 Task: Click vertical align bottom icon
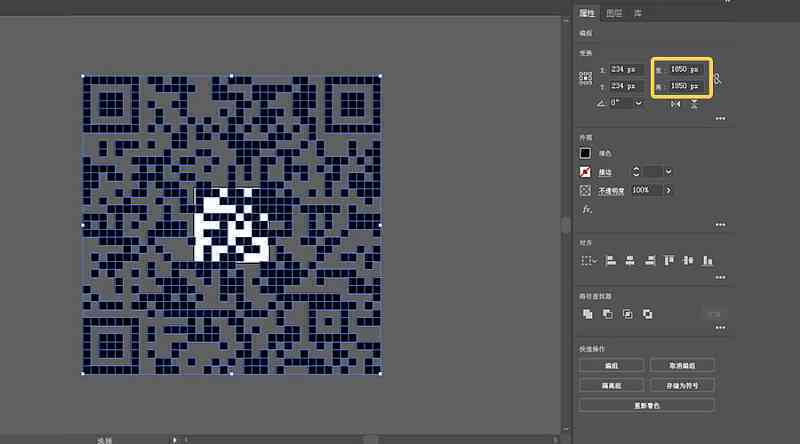pyautogui.click(x=707, y=261)
